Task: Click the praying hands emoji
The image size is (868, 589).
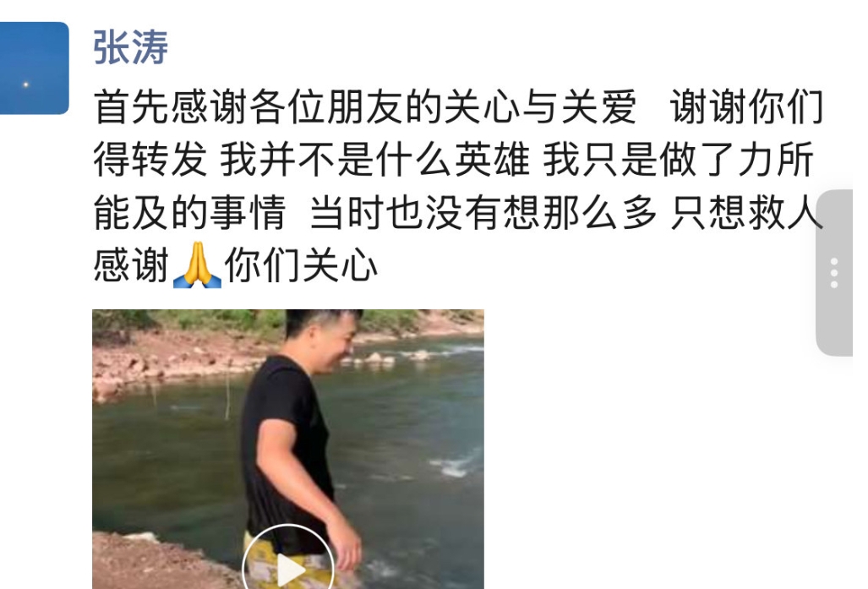Action: coord(197,265)
